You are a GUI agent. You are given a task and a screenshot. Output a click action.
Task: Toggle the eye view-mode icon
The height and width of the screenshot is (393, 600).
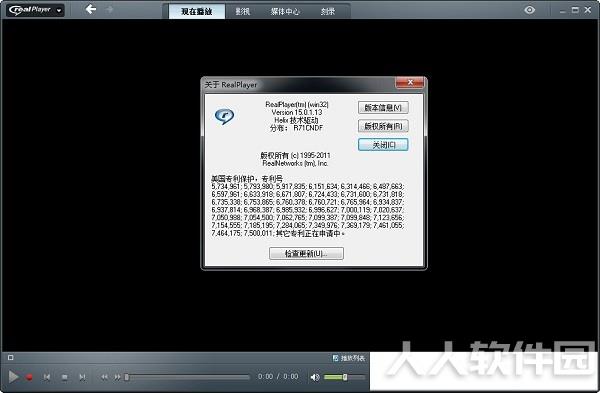point(530,10)
